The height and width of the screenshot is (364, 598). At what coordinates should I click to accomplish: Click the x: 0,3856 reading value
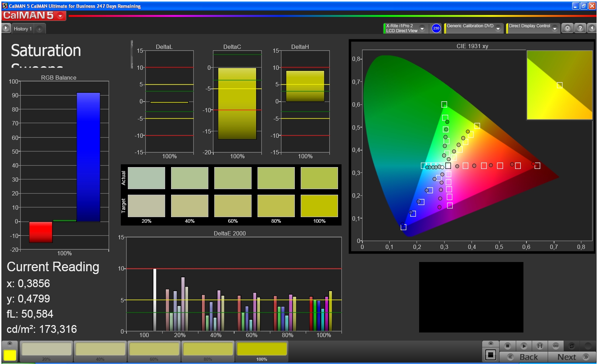coord(28,283)
